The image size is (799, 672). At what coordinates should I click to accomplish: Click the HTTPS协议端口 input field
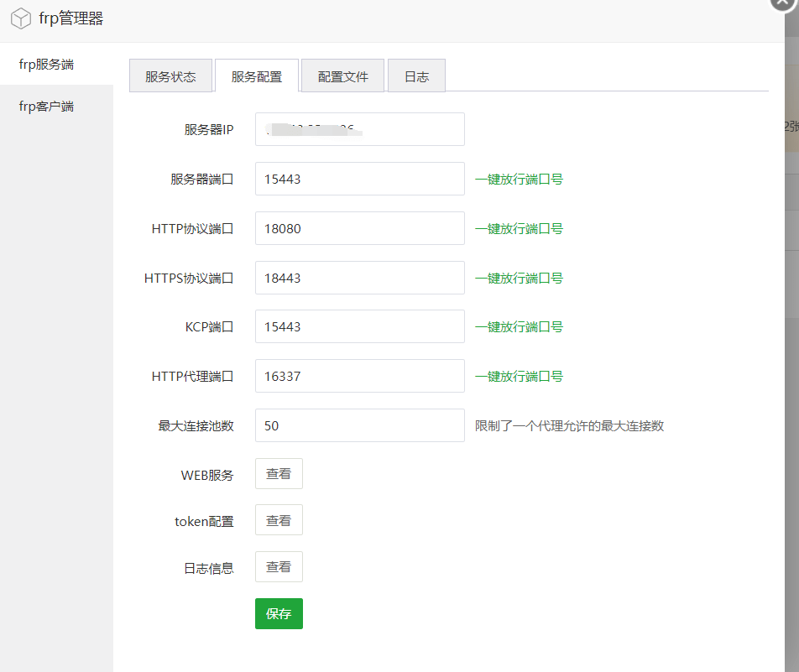[x=359, y=278]
